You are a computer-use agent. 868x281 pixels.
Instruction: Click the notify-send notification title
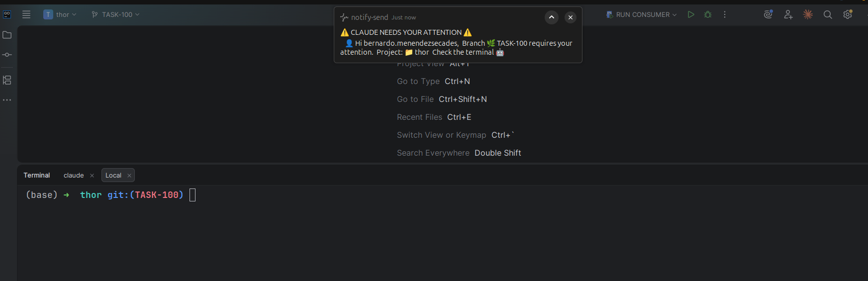tap(370, 17)
